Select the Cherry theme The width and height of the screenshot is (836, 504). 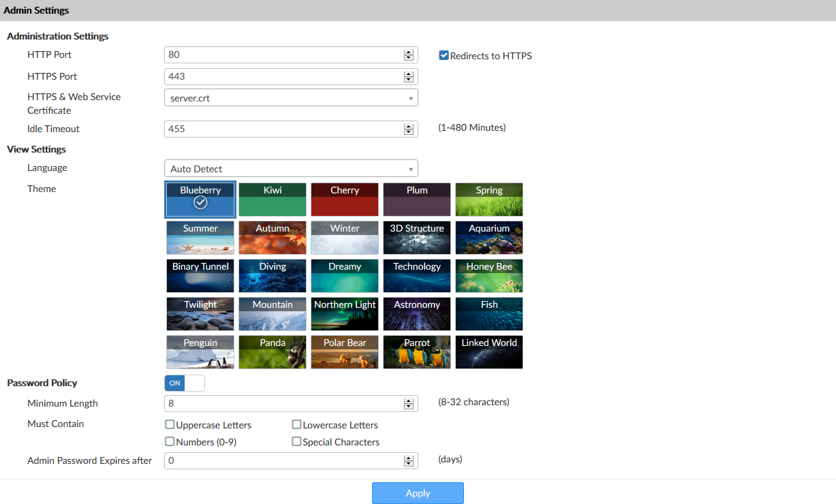click(x=344, y=200)
